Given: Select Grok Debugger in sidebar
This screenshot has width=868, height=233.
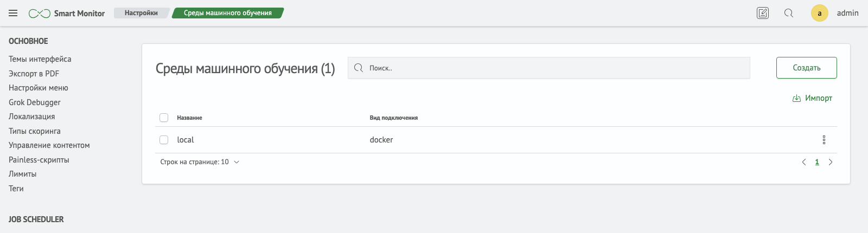Looking at the screenshot, I should pyautogui.click(x=35, y=102).
